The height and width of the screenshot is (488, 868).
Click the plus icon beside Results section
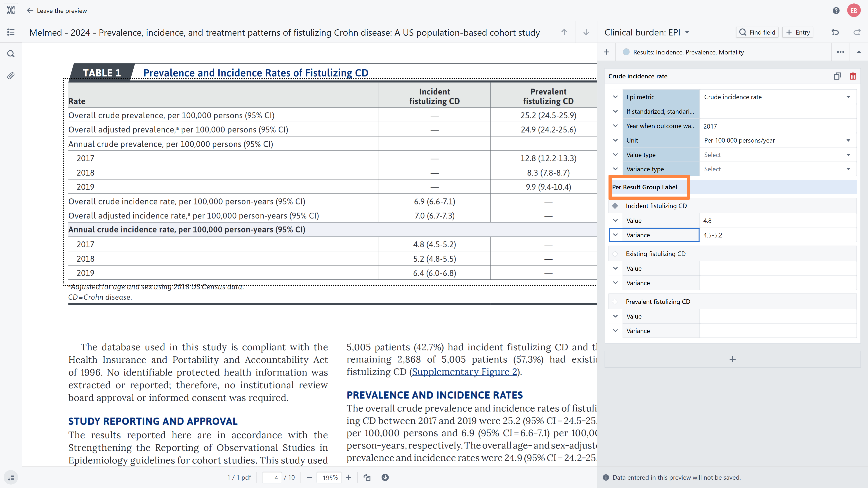(x=606, y=52)
